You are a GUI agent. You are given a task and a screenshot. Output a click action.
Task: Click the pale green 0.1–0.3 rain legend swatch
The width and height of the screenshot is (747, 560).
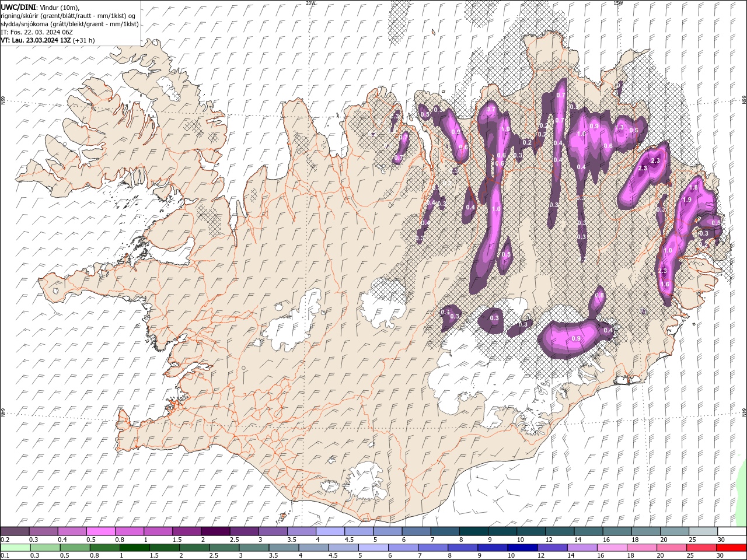tap(16, 548)
